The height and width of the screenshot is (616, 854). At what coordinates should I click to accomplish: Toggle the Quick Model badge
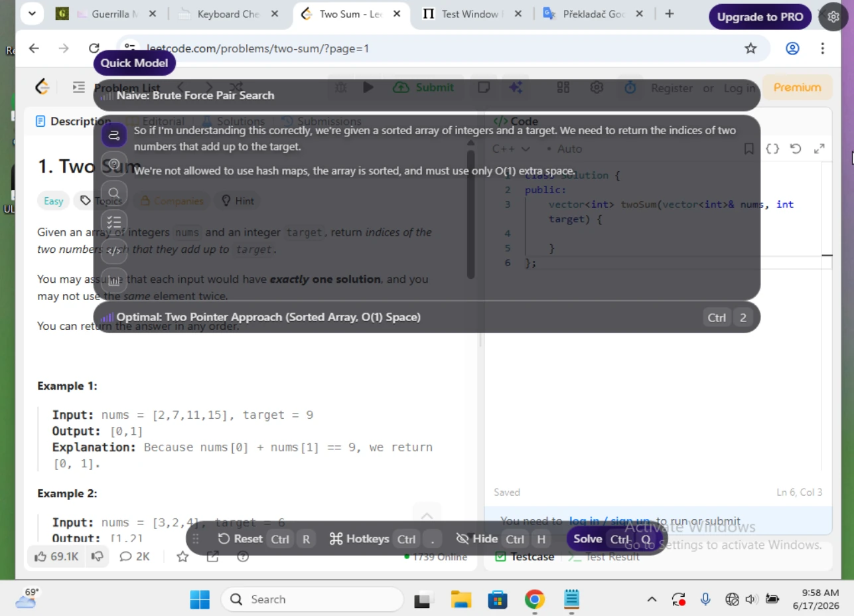click(x=135, y=63)
